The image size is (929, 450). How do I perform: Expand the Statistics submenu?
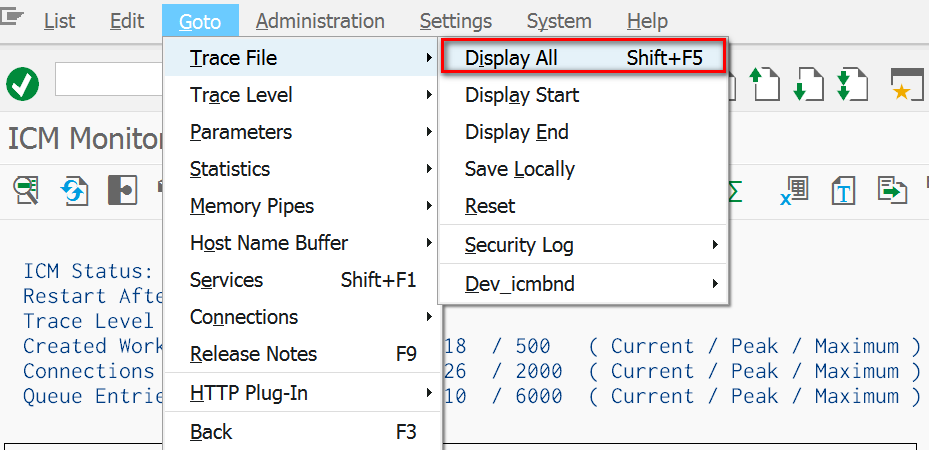[302, 169]
